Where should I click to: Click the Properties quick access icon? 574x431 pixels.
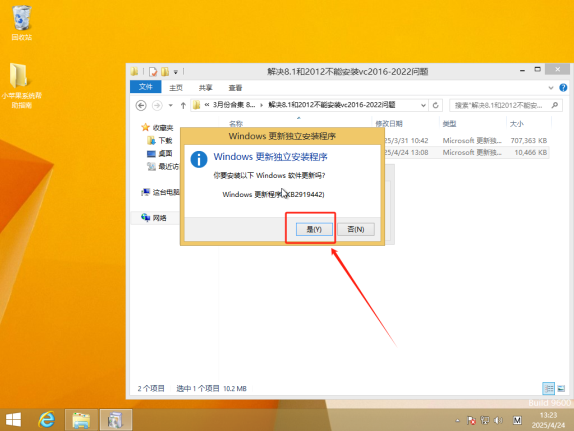(153, 71)
